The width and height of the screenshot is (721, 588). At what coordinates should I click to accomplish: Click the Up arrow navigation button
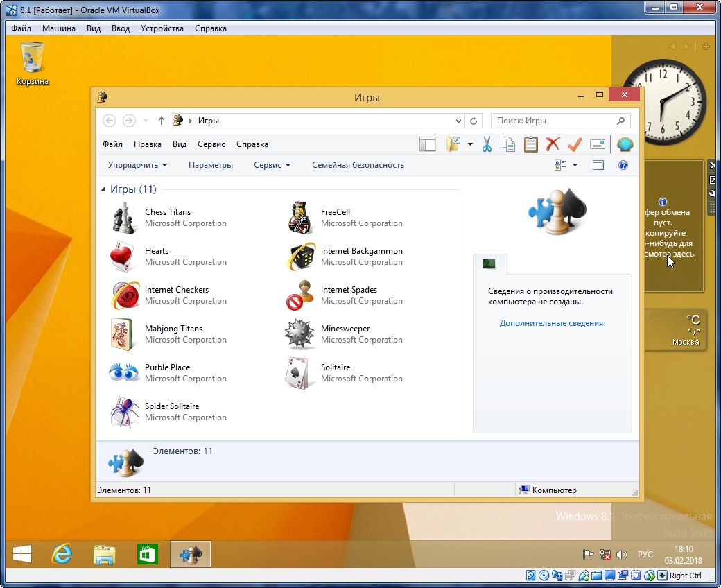click(x=161, y=121)
